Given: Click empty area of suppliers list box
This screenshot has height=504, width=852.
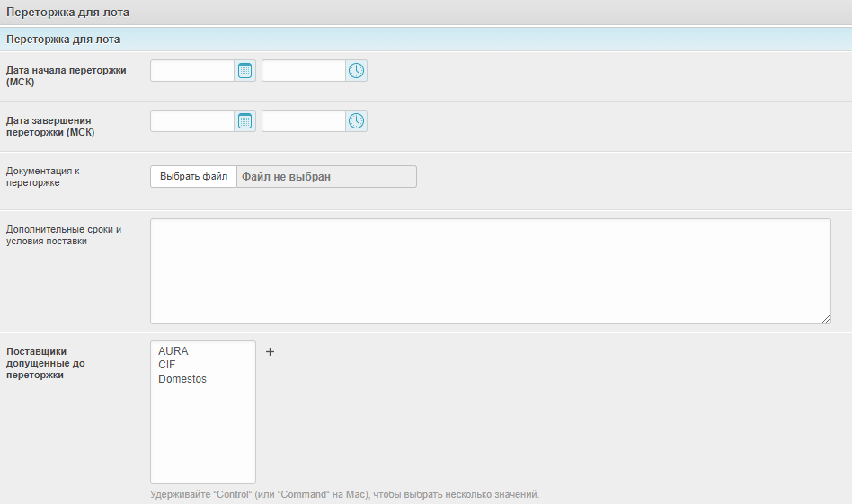Looking at the screenshot, I should 202,440.
